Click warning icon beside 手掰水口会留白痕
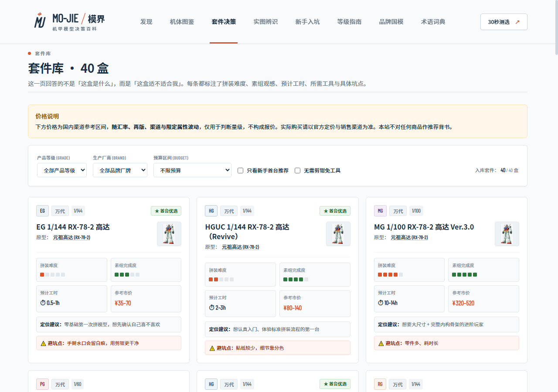The height and width of the screenshot is (392, 558). click(x=43, y=343)
